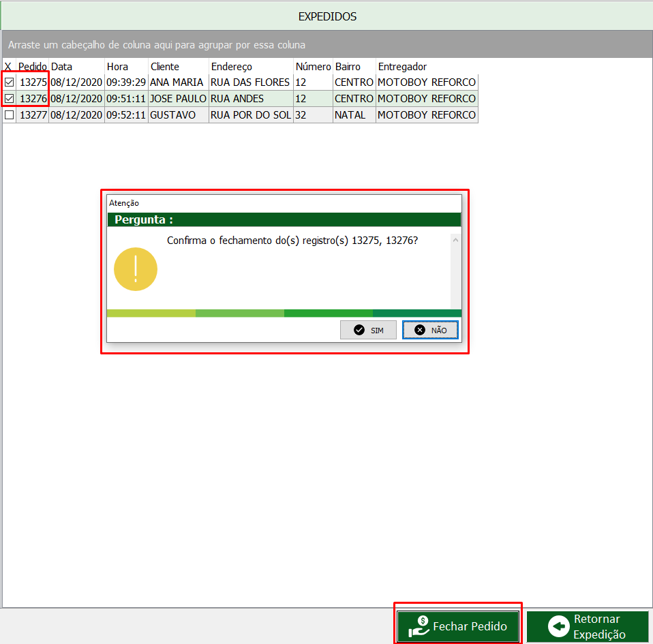This screenshot has height=644, width=653.
Task: Select time cell 09:52:11
Action: click(126, 115)
